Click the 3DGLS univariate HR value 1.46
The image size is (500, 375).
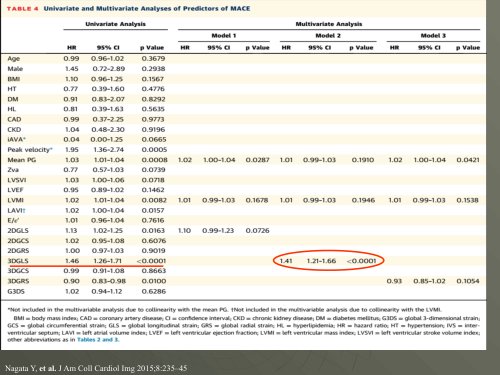[71, 261]
